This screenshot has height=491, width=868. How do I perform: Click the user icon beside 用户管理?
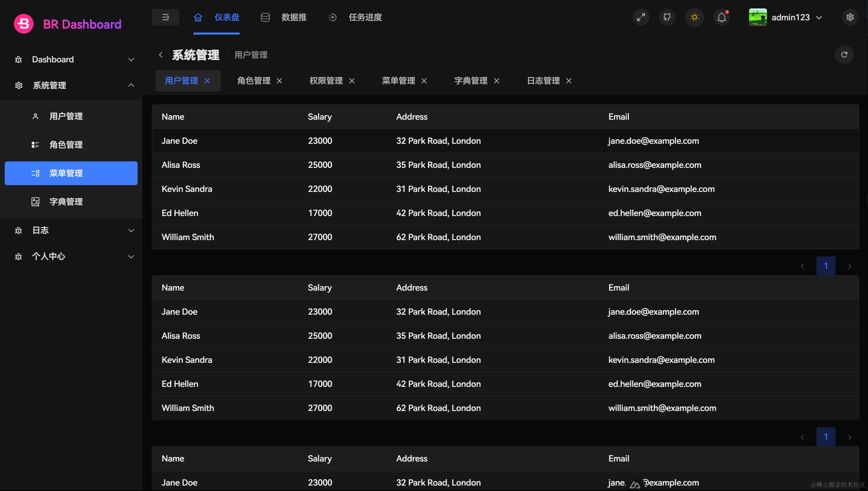click(35, 116)
